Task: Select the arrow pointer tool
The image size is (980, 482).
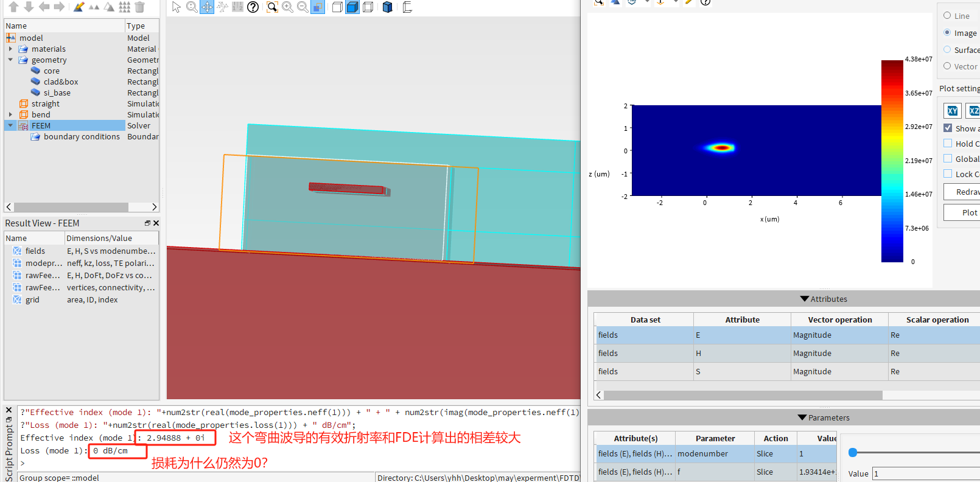Action: 177,7
